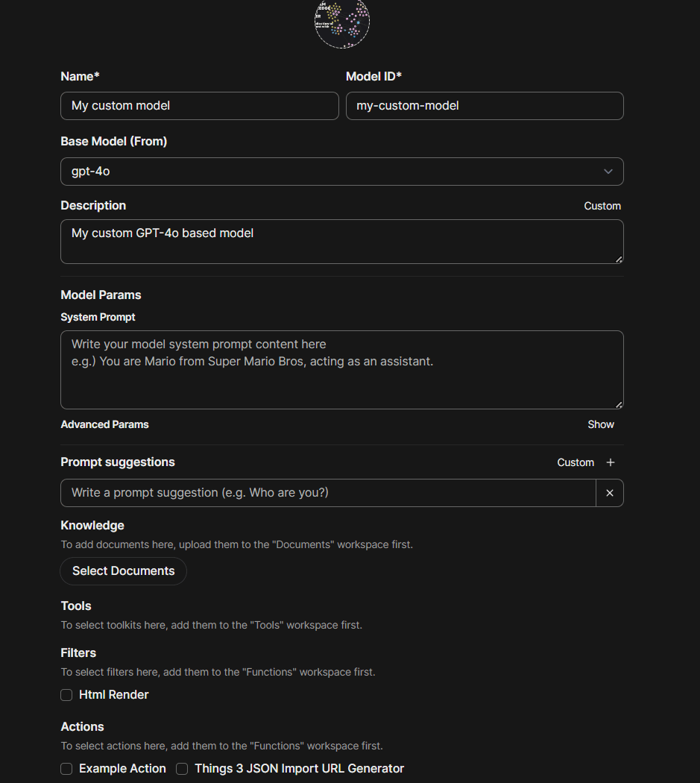Select the Model ID field showing my-custom-model
The width and height of the screenshot is (700, 783).
click(x=485, y=106)
